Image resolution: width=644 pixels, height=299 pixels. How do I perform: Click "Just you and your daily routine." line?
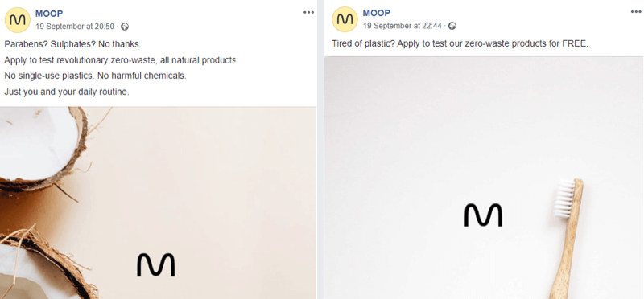[67, 92]
